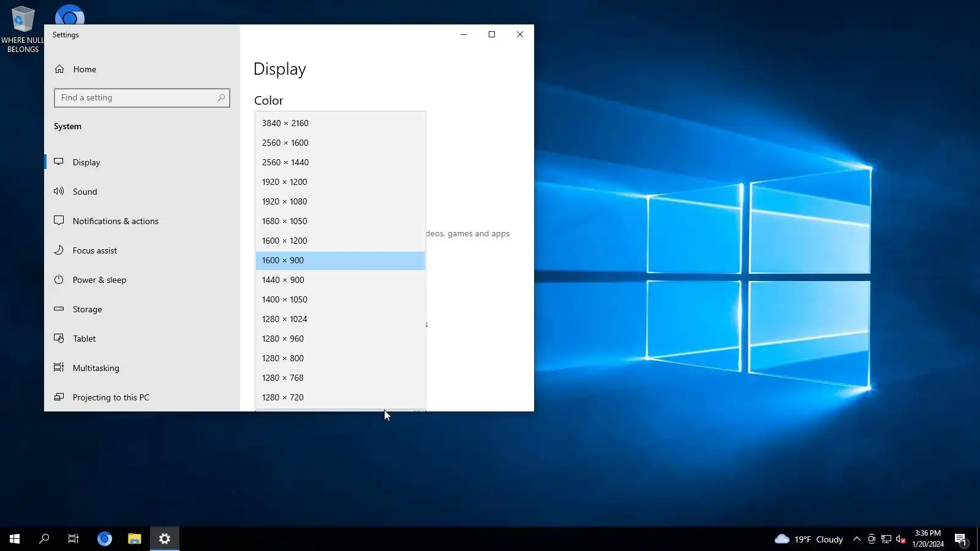This screenshot has width=980, height=551.
Task: Pick 1280 × 720 from the resolution list
Action: click(x=341, y=397)
